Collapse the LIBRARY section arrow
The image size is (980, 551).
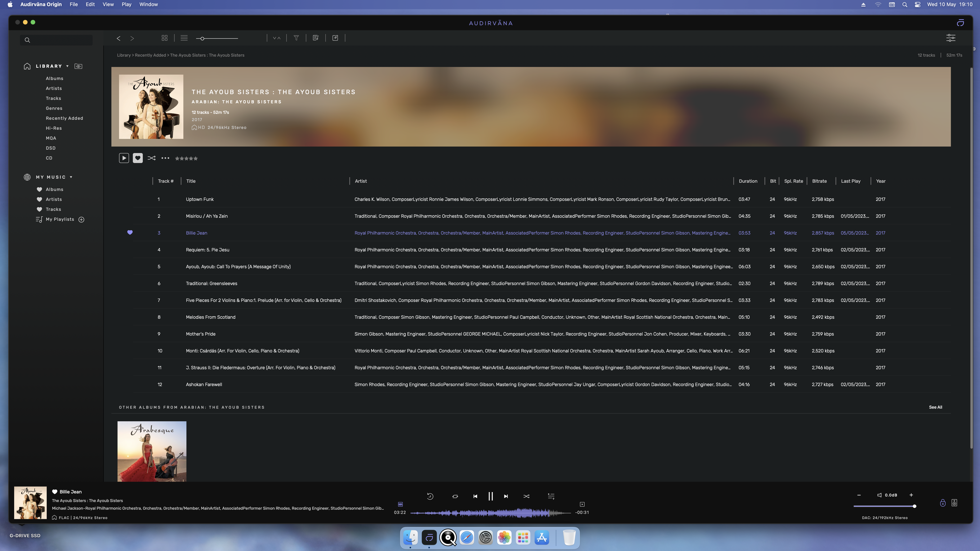click(x=67, y=66)
